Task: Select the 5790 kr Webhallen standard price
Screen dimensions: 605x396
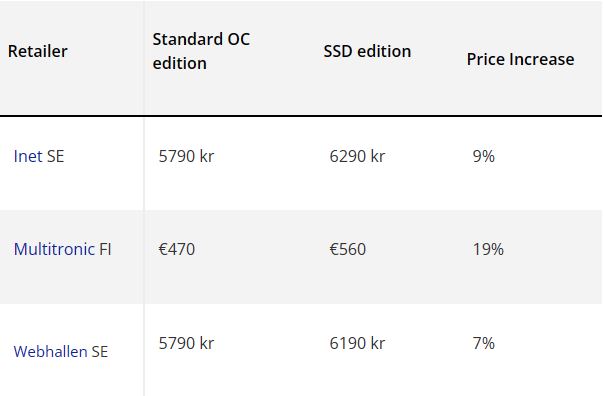Action: tap(186, 343)
